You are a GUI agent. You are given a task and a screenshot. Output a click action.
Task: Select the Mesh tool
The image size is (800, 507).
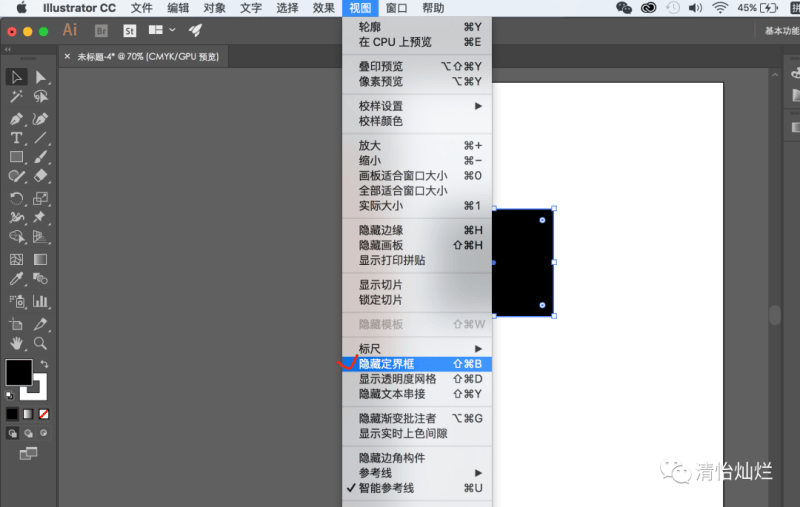tap(16, 259)
